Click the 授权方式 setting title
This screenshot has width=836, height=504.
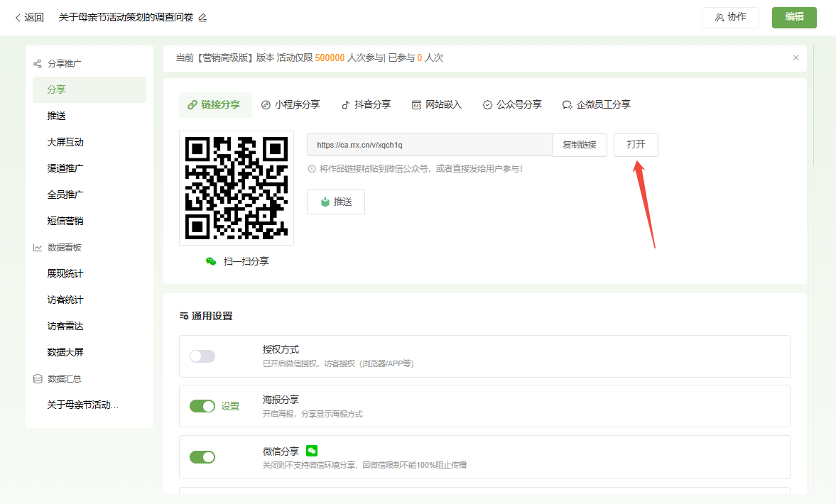click(x=281, y=350)
